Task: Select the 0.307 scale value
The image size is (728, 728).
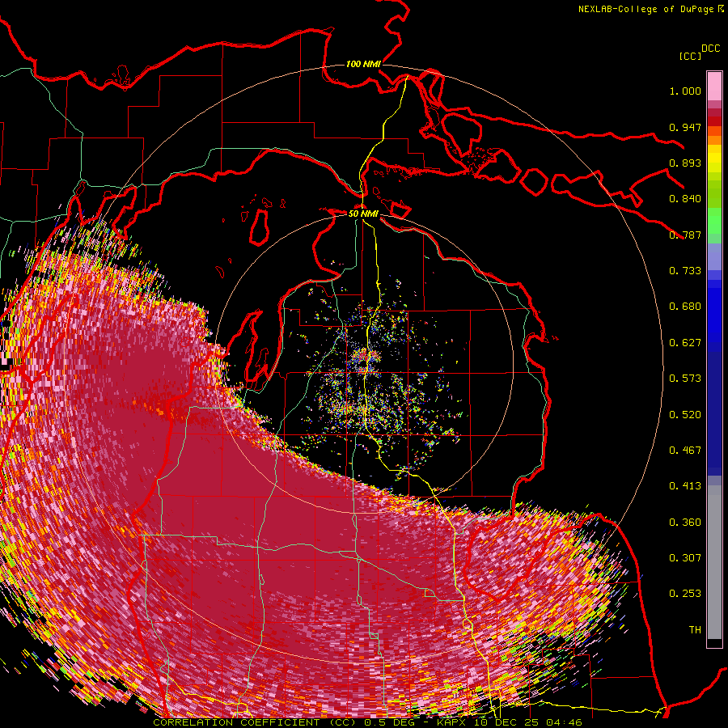Action: point(685,558)
